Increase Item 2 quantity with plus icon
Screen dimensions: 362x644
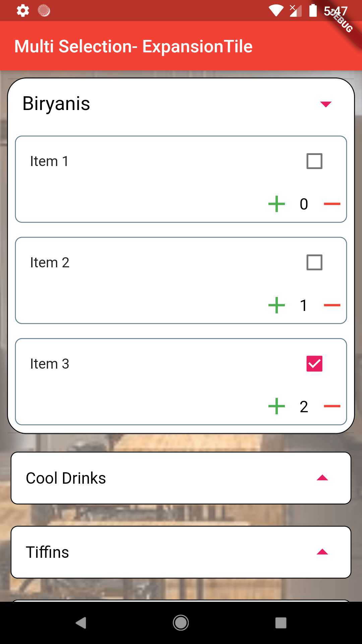coord(277,305)
